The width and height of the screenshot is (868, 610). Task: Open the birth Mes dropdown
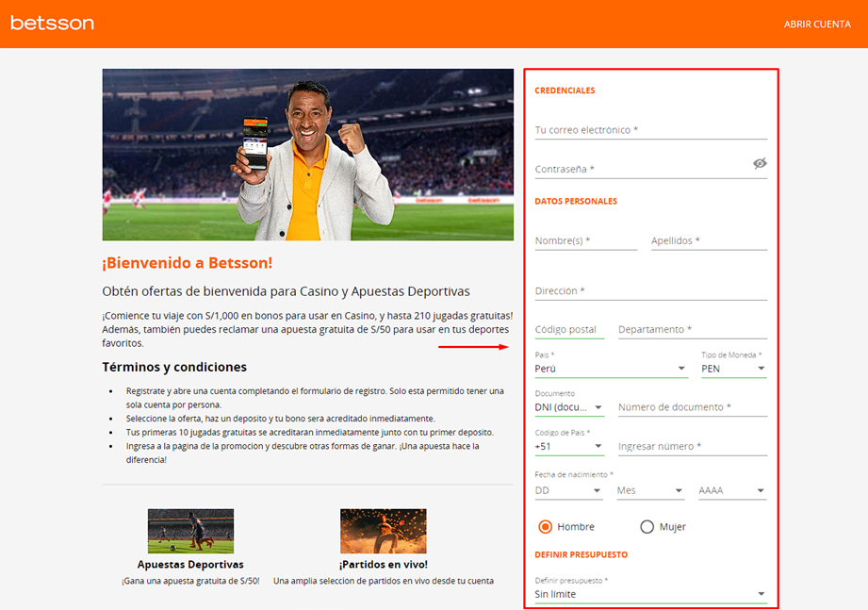pyautogui.click(x=650, y=490)
